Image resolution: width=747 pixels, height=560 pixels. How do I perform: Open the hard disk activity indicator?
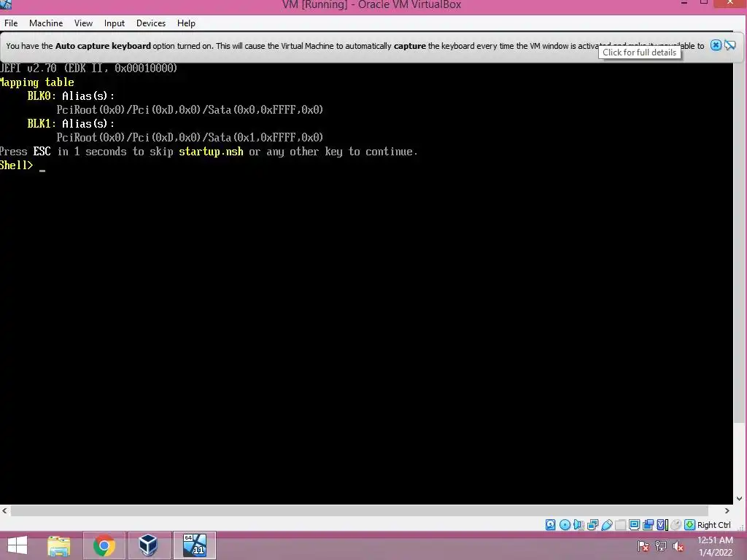pos(550,525)
